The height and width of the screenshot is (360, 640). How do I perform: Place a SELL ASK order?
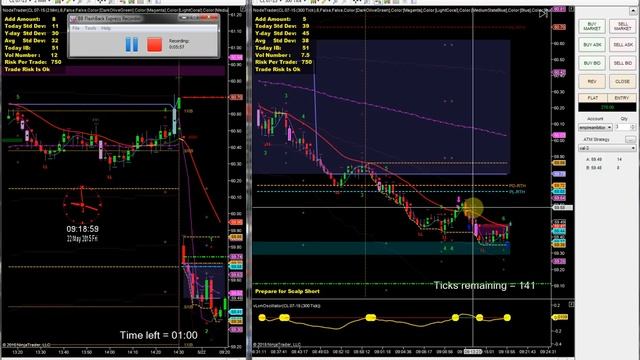pyautogui.click(x=622, y=44)
